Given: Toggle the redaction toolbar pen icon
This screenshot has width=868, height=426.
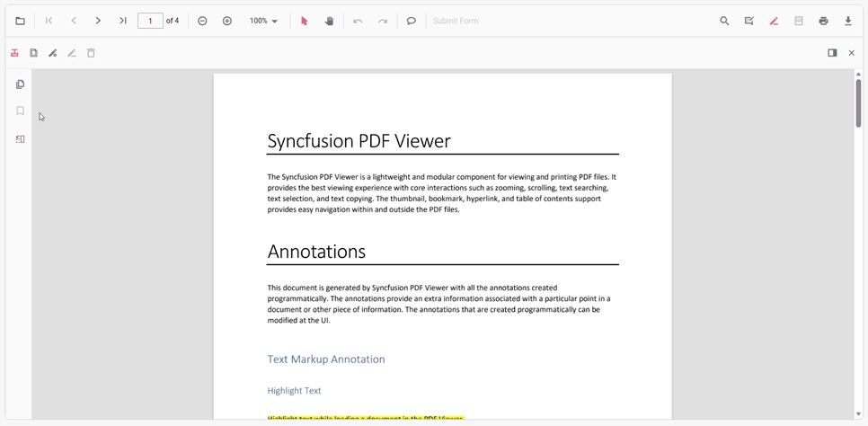Looking at the screenshot, I should pos(774,21).
